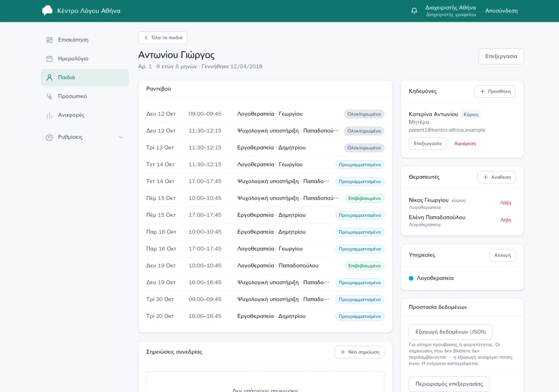
Task: Click the Προσωπικό stethoscope icon
Action: pyautogui.click(x=49, y=96)
